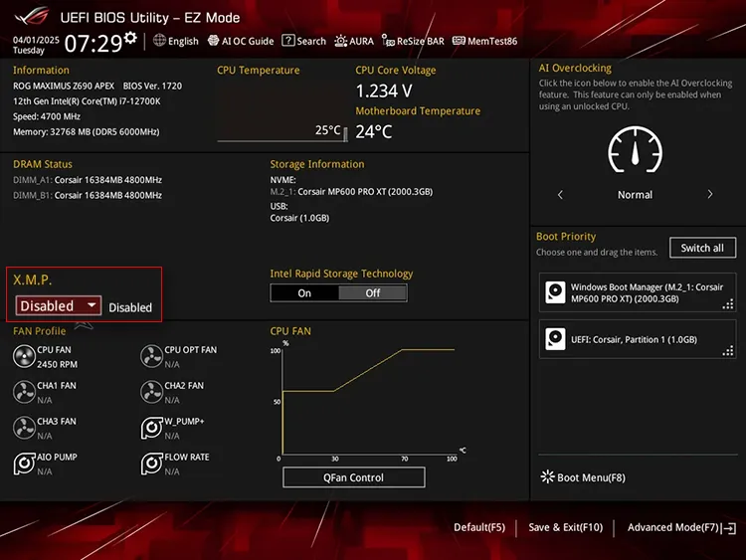The image size is (746, 560).
Task: Click Default(F5)
Action: point(479,527)
